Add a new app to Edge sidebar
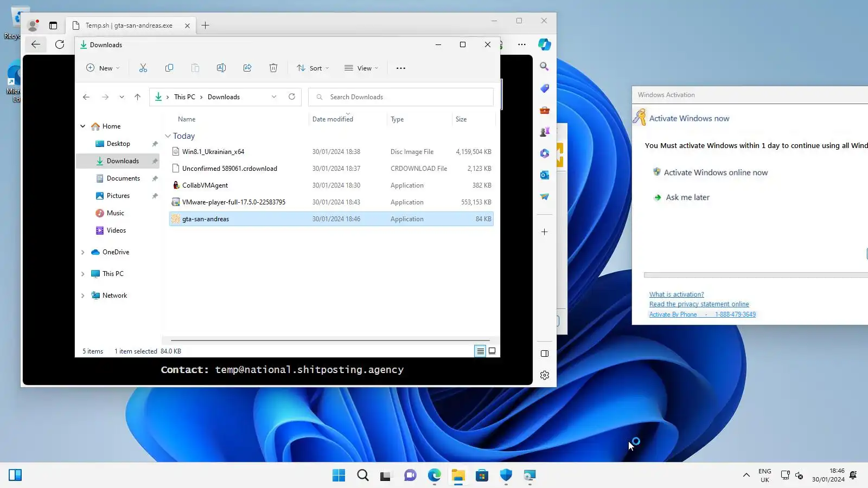Image resolution: width=868 pixels, height=488 pixels. (545, 232)
